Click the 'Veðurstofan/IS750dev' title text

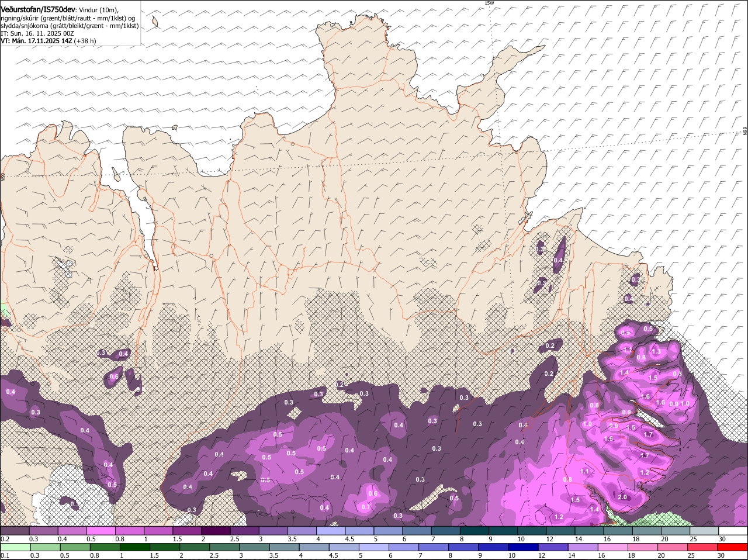point(38,10)
